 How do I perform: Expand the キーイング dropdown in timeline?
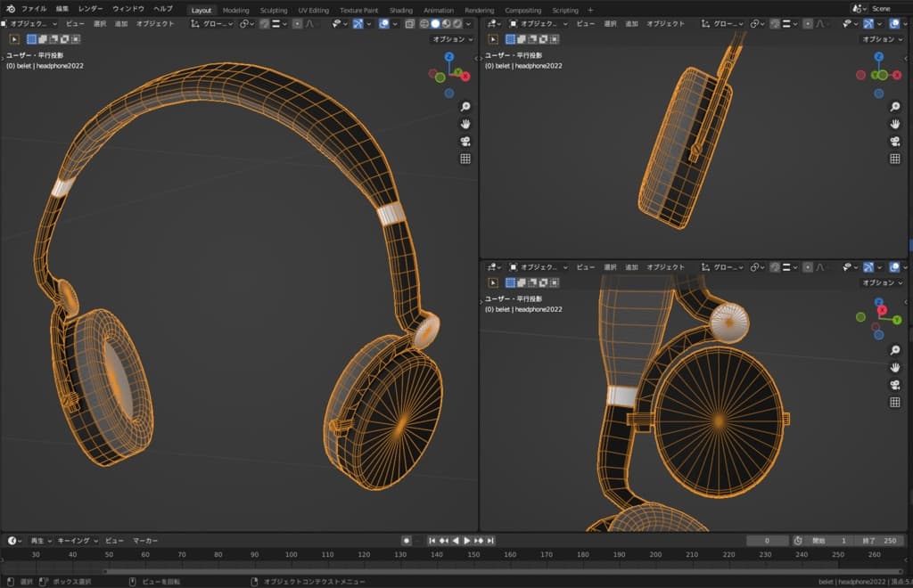pos(77,541)
